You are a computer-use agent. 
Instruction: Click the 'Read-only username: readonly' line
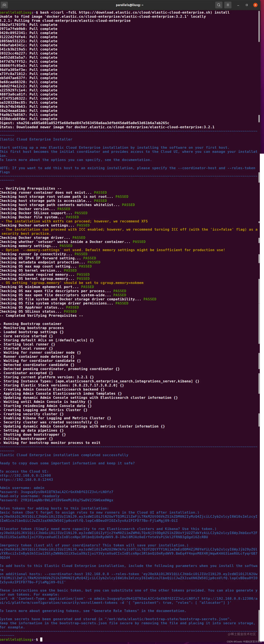[30, 496]
